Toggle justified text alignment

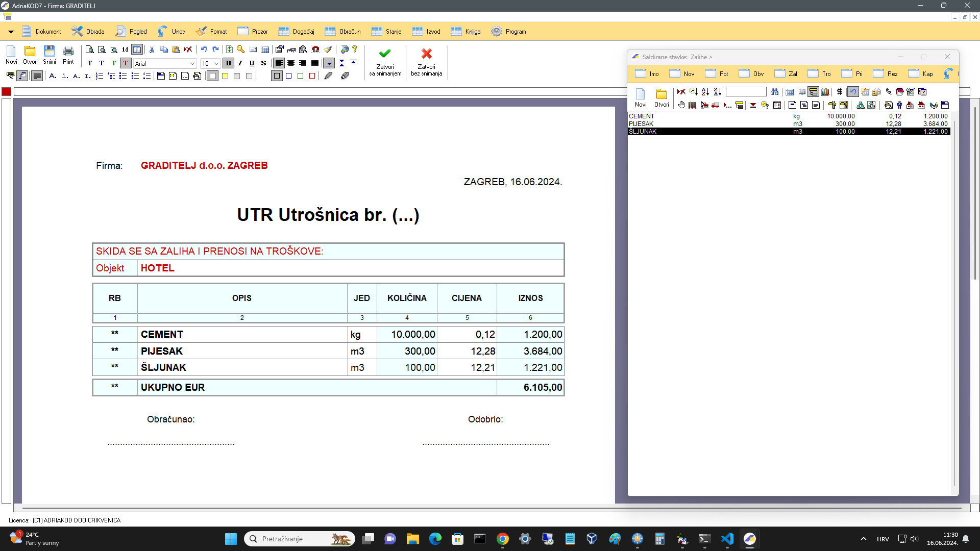tap(315, 63)
